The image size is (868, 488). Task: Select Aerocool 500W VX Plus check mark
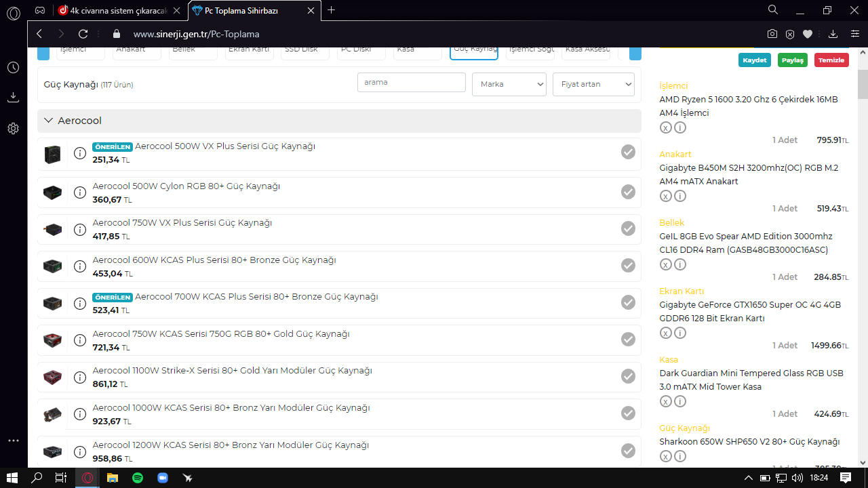pos(628,152)
